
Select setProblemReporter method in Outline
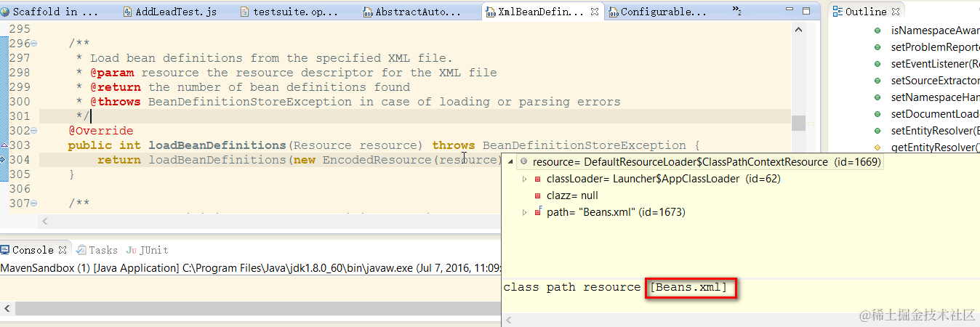click(935, 47)
